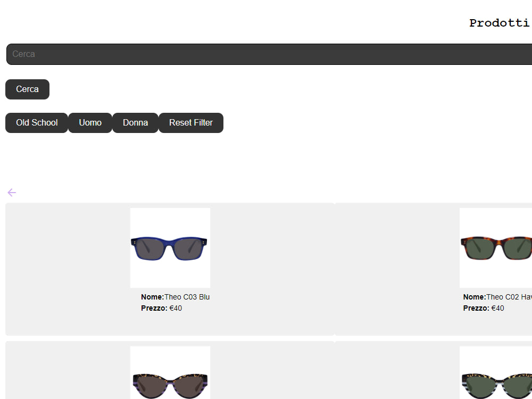Click the Theo C02 product name text

click(509, 297)
